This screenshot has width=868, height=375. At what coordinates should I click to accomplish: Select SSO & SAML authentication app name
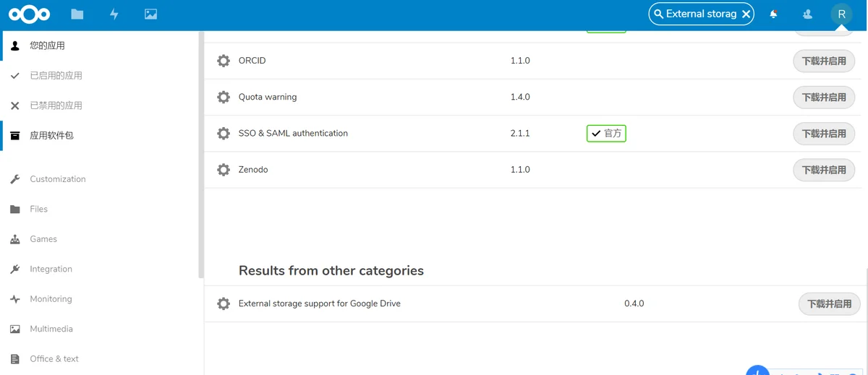point(293,134)
